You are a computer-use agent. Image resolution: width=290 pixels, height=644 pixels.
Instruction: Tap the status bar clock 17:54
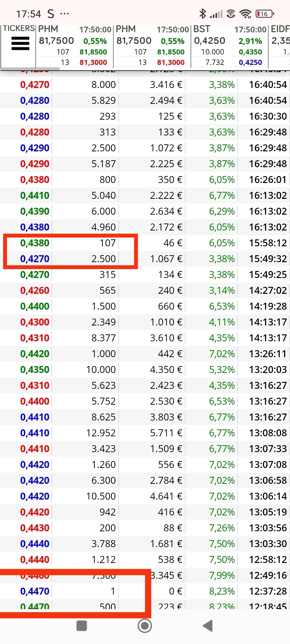[x=28, y=14]
